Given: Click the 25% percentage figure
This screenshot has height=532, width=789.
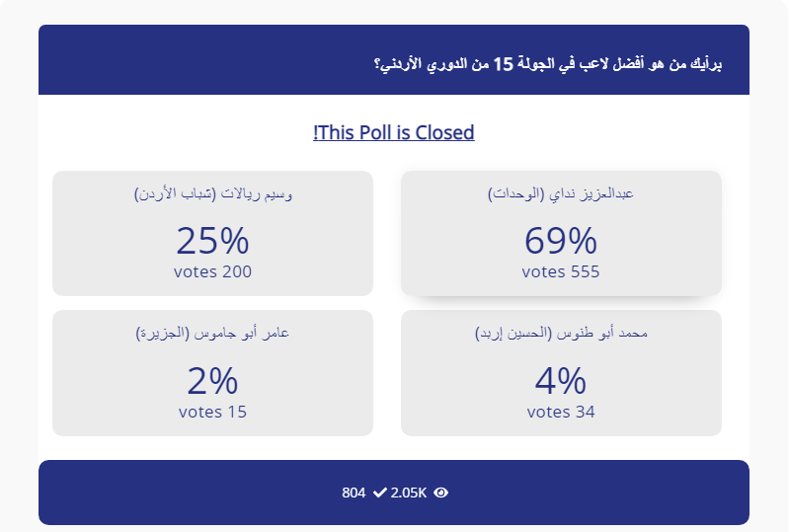Looking at the screenshot, I should (x=212, y=241).
